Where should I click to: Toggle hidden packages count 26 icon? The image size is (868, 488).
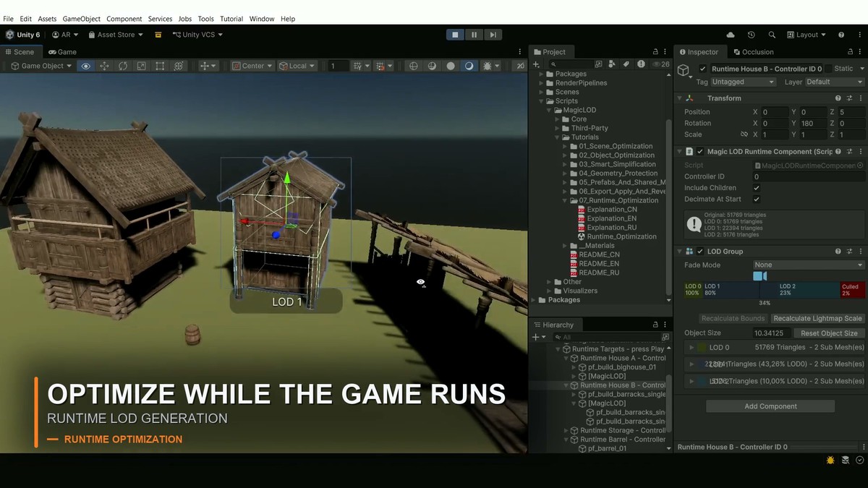tap(661, 64)
